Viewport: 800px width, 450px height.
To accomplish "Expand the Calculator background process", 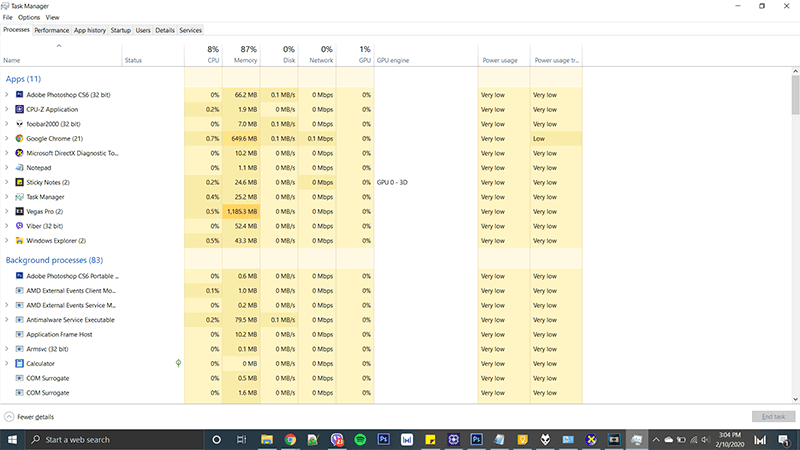I will [7, 364].
